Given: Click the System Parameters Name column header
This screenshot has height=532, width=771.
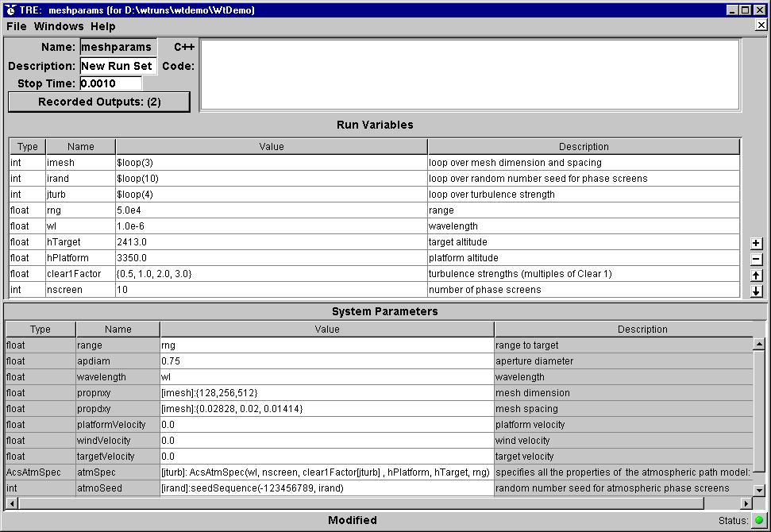Looking at the screenshot, I should pos(118,330).
